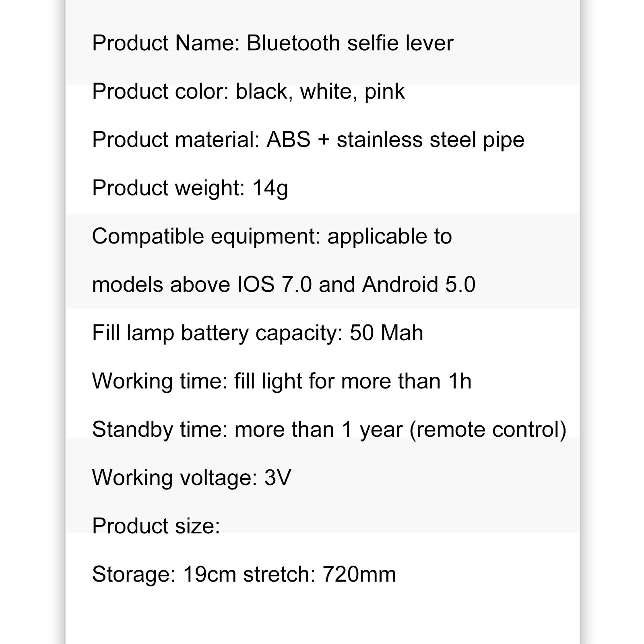644x644 pixels.
Task: Click the 'Product size:' label
Action: (156, 526)
